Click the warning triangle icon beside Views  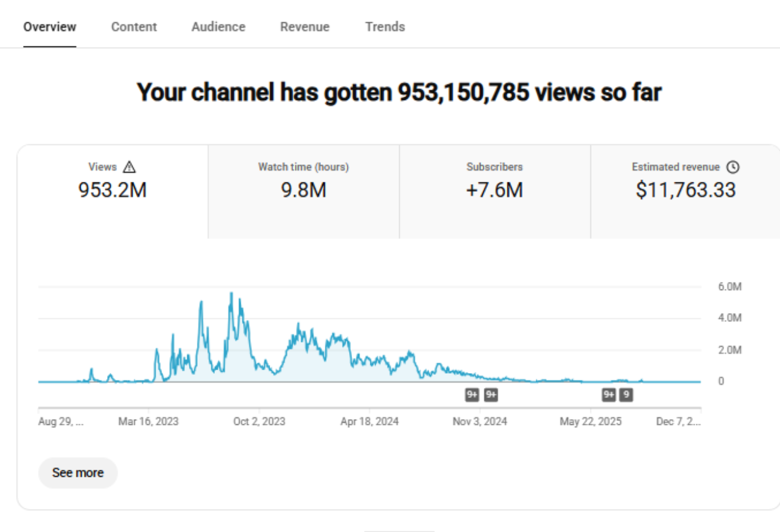[130, 167]
